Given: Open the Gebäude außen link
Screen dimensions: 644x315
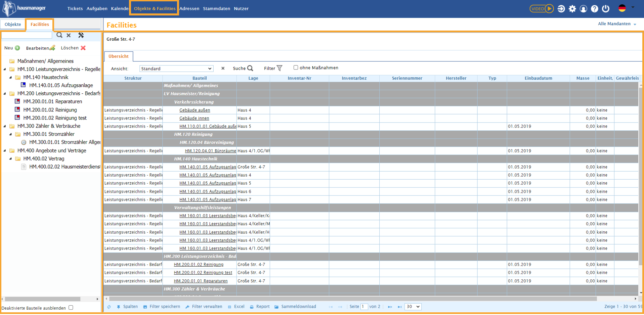Looking at the screenshot, I should tap(195, 110).
